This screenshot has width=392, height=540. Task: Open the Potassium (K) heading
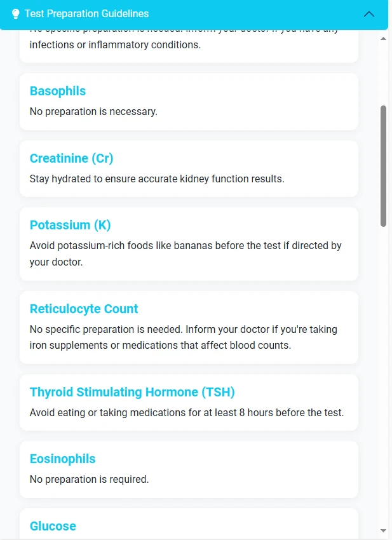point(71,226)
